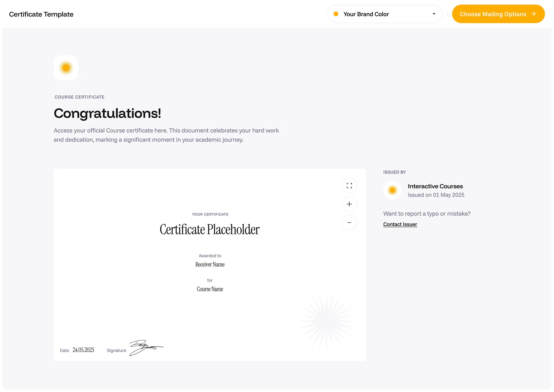Click the Interactive Courses issuer name
The image size is (554, 392).
coord(435,186)
